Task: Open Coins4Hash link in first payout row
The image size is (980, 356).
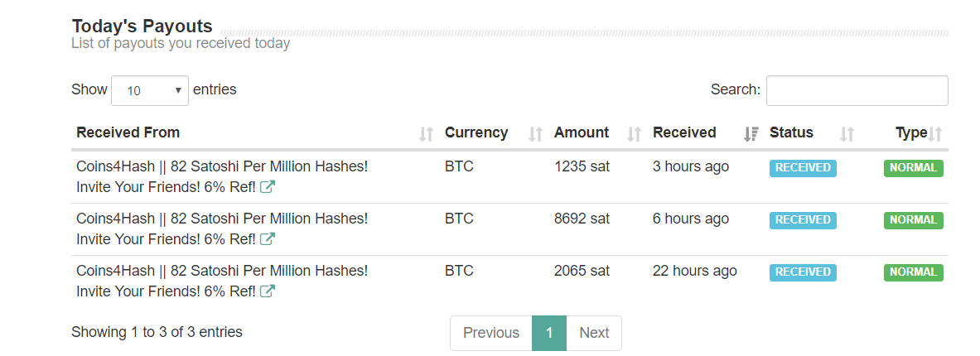Action: pyautogui.click(x=222, y=176)
